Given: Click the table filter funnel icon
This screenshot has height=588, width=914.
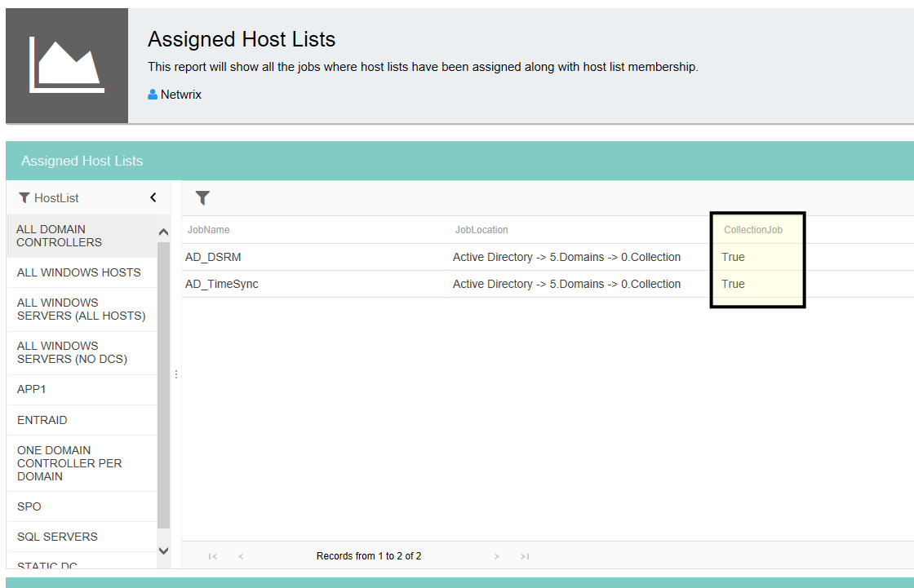Looking at the screenshot, I should (202, 197).
